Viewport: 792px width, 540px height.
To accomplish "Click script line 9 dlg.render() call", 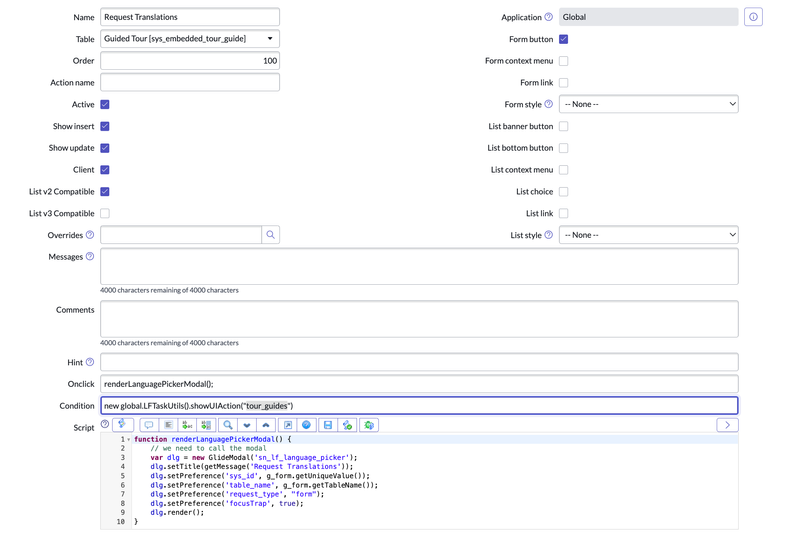I will (x=177, y=513).
